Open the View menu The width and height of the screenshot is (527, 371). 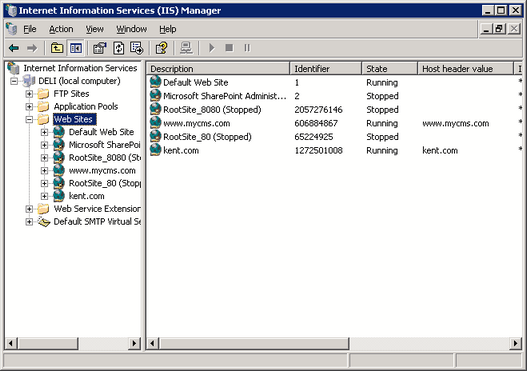(94, 30)
